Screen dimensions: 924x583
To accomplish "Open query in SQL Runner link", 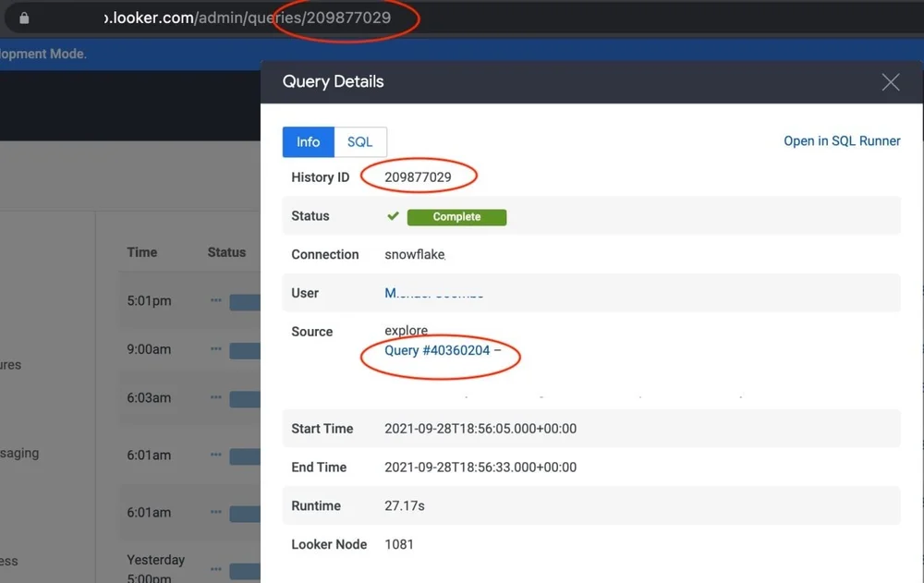I will coord(842,140).
